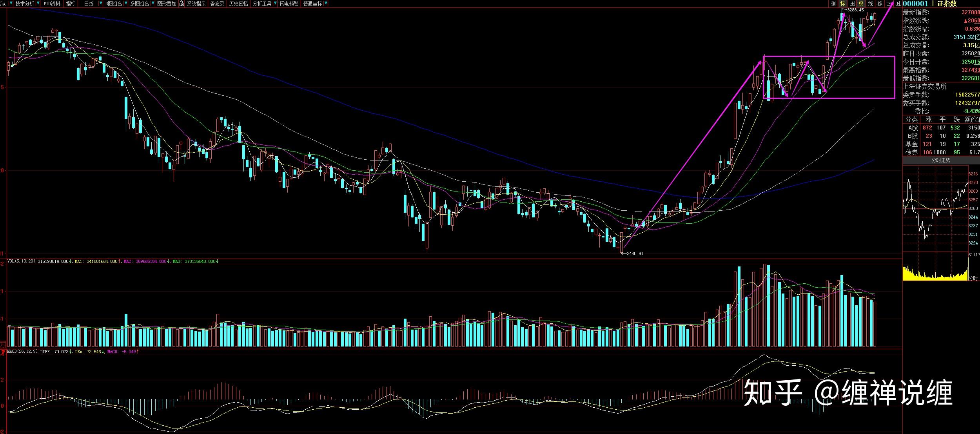The image size is (980, 434).
Task: Open 分析工具 analysis tools
Action: (x=262, y=4)
